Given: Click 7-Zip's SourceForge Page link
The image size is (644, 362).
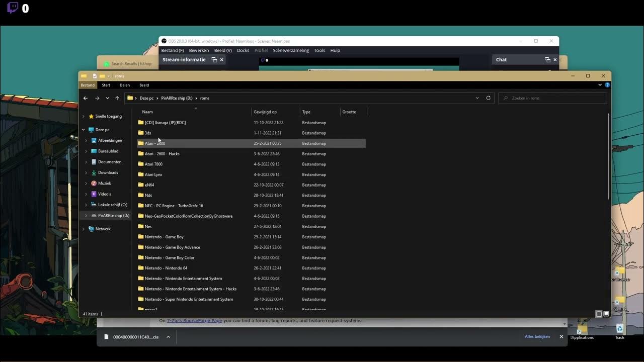Looking at the screenshot, I should tap(194, 320).
